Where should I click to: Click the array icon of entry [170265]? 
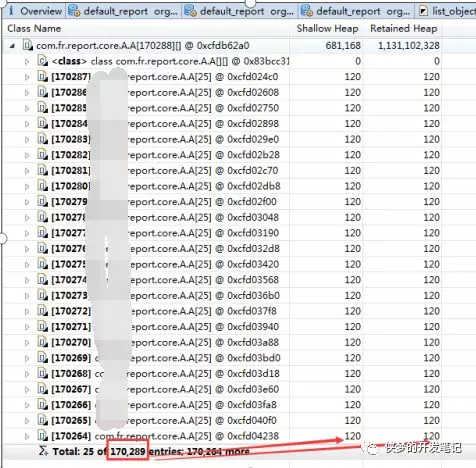coord(43,420)
